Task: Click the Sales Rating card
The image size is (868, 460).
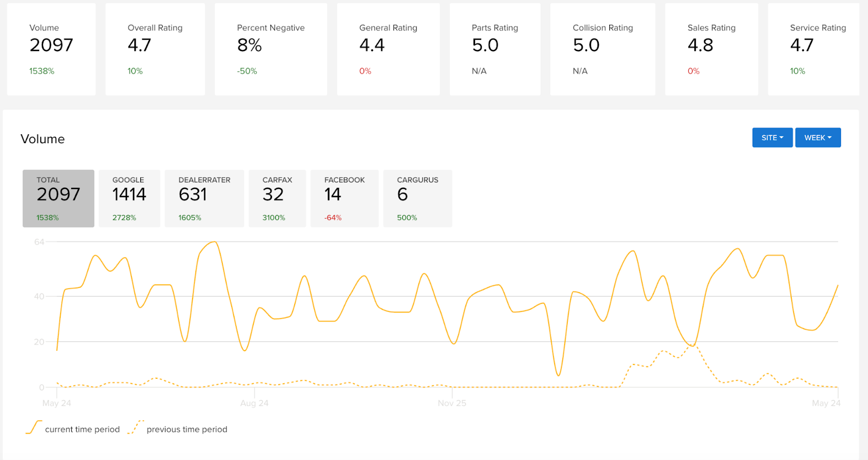Action: (x=711, y=49)
